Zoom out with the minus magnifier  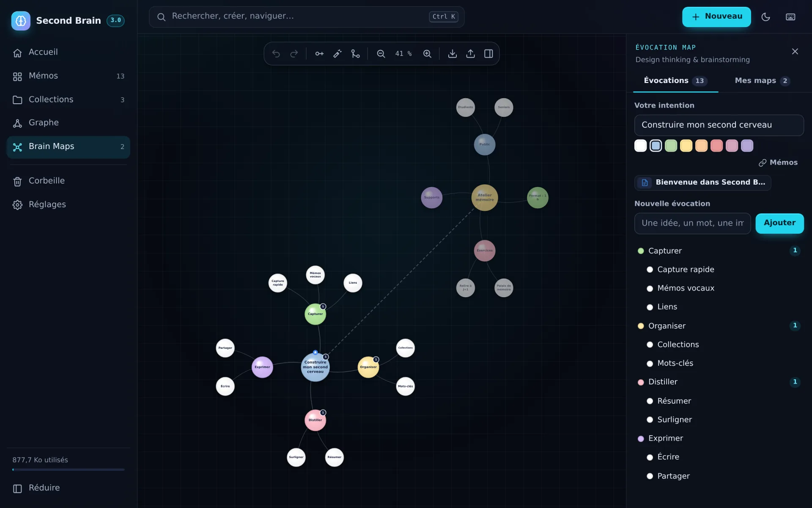[381, 54]
